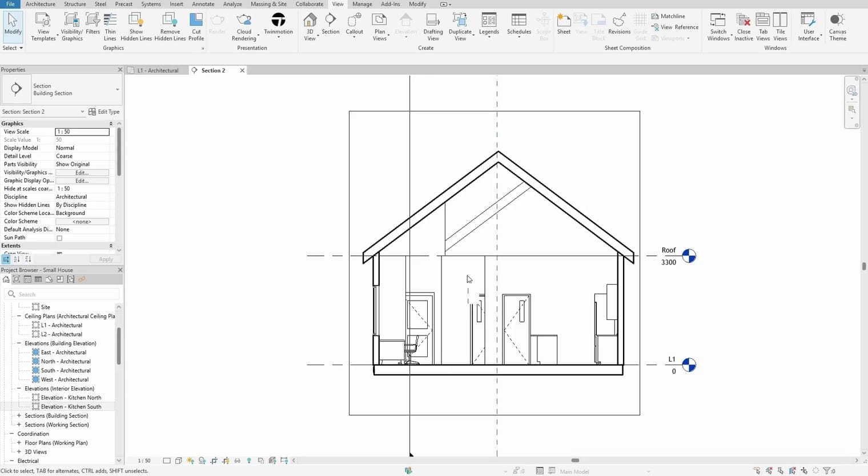Arrange windows as Tab Views
The height and width of the screenshot is (476, 868).
(x=763, y=27)
